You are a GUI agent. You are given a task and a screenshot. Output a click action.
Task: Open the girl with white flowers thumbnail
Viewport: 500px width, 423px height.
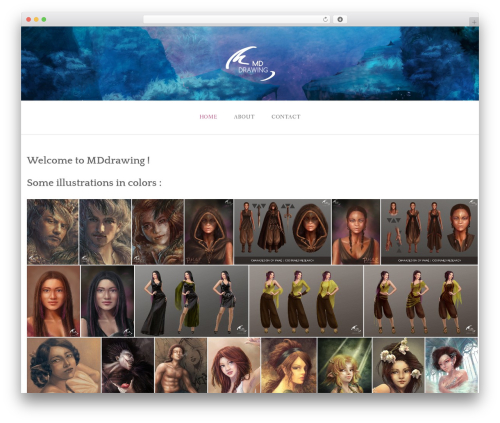[x=398, y=365]
